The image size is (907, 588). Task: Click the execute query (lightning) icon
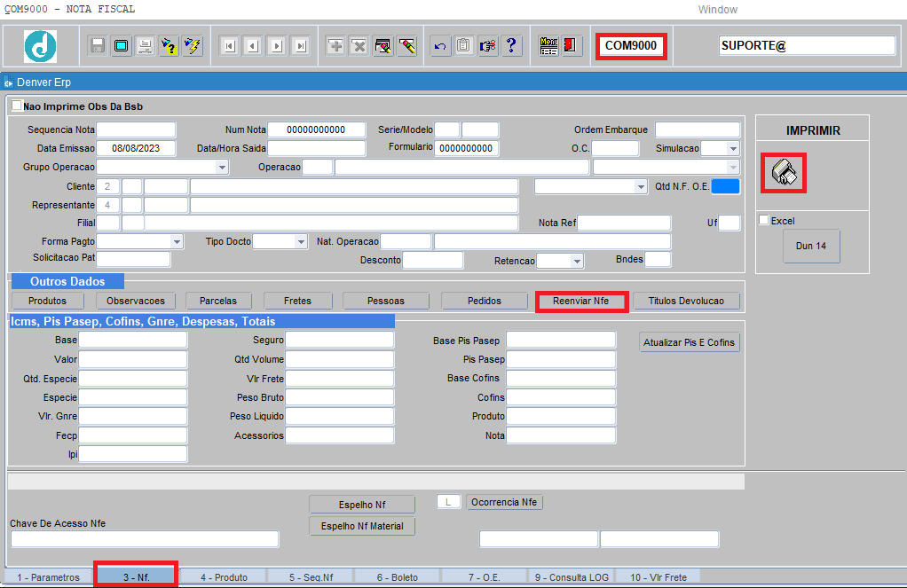click(192, 46)
